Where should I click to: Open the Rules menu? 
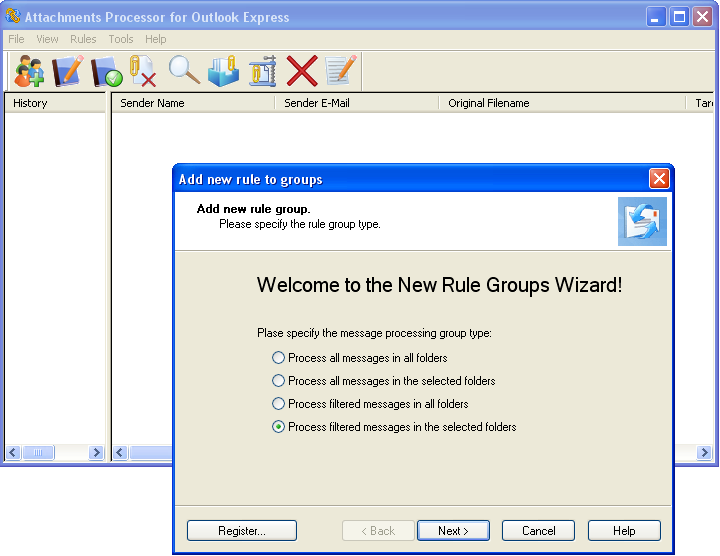pyautogui.click(x=83, y=39)
